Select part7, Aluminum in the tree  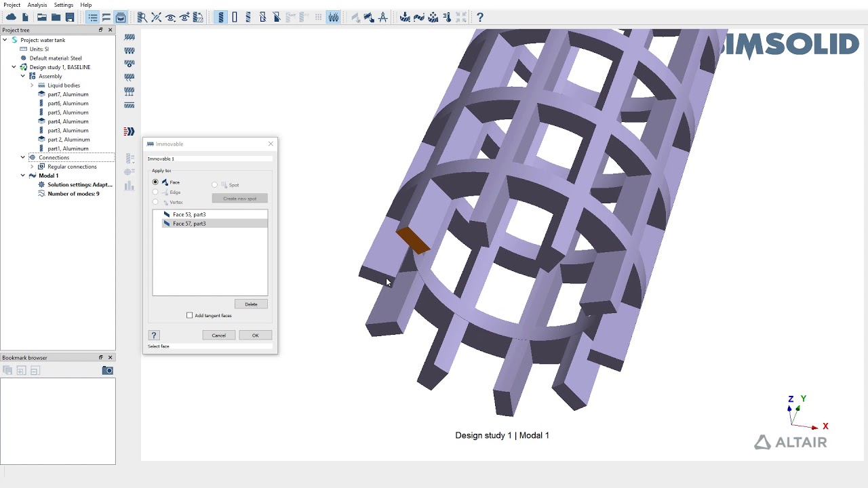pos(68,94)
